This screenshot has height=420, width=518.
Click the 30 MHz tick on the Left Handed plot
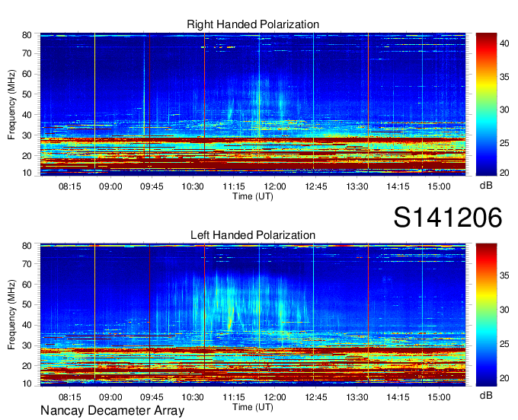pos(27,345)
